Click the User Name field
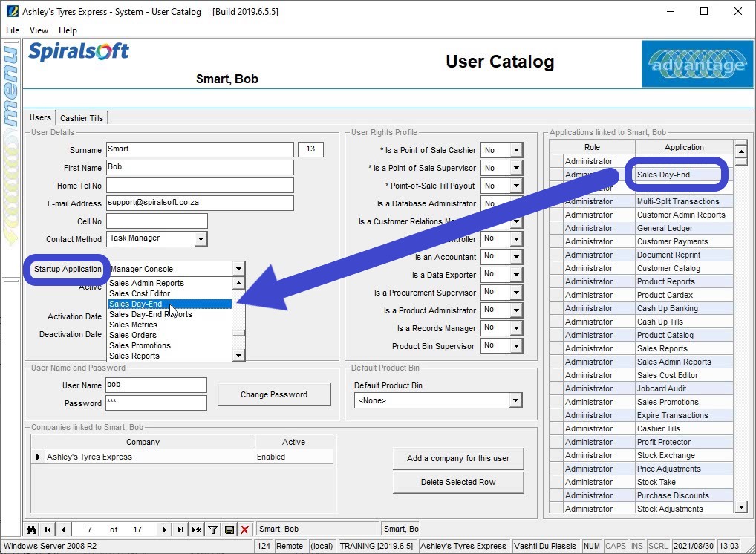 tap(156, 385)
